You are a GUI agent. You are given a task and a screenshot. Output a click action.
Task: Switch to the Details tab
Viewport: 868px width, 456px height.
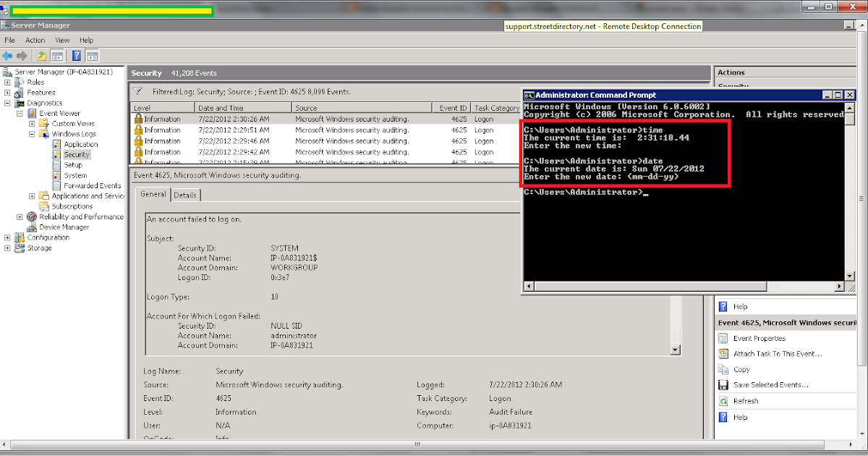coord(185,194)
